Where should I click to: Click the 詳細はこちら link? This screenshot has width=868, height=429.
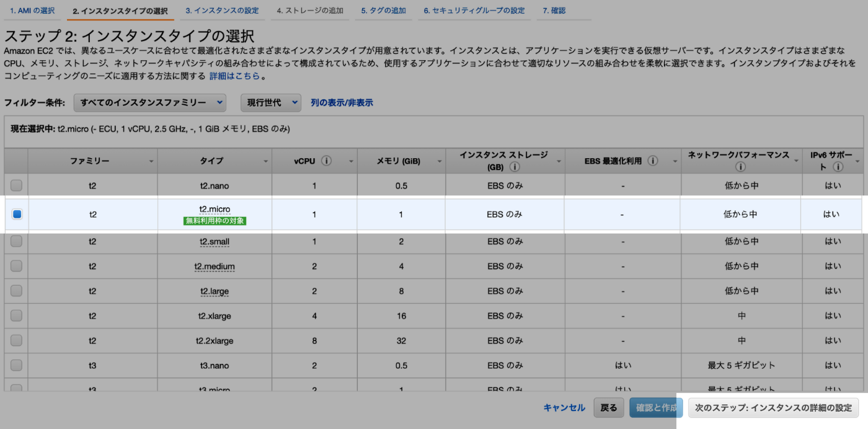234,76
